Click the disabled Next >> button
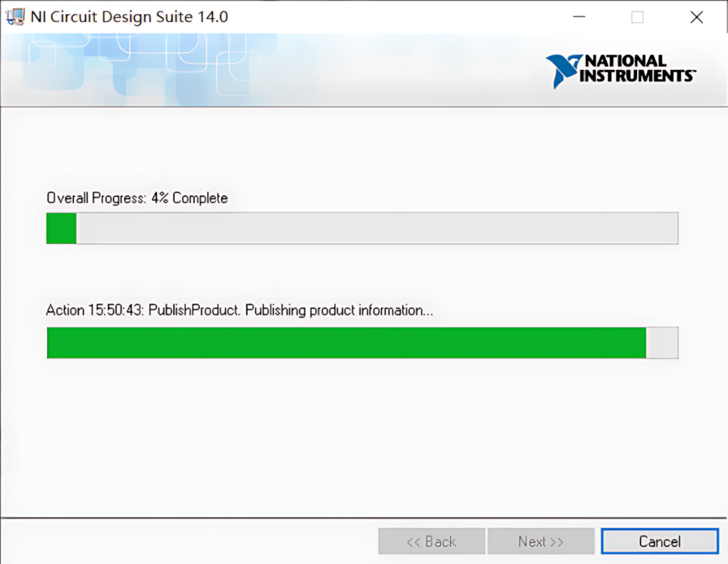The width and height of the screenshot is (728, 564). point(541,541)
